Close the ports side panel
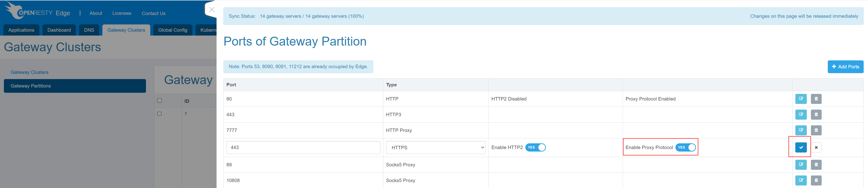 tap(212, 9)
